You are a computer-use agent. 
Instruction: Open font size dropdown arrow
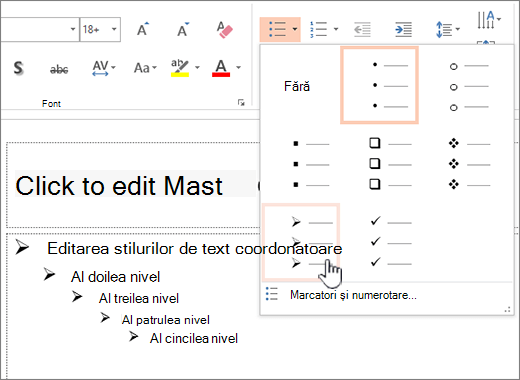pyautogui.click(x=114, y=29)
